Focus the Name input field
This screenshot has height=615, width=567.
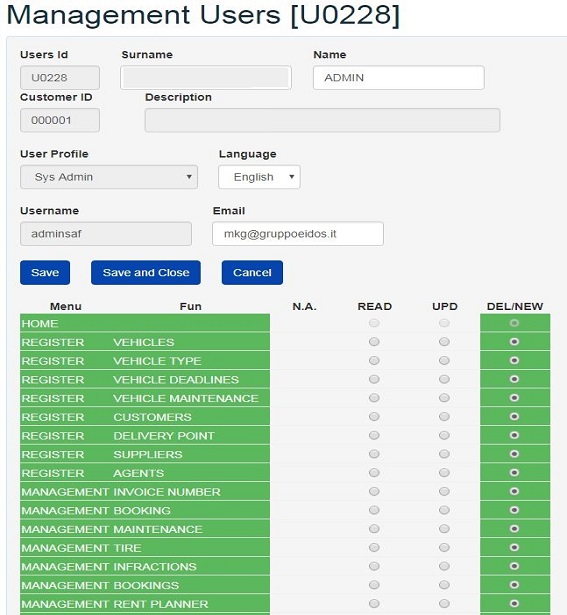click(x=398, y=78)
